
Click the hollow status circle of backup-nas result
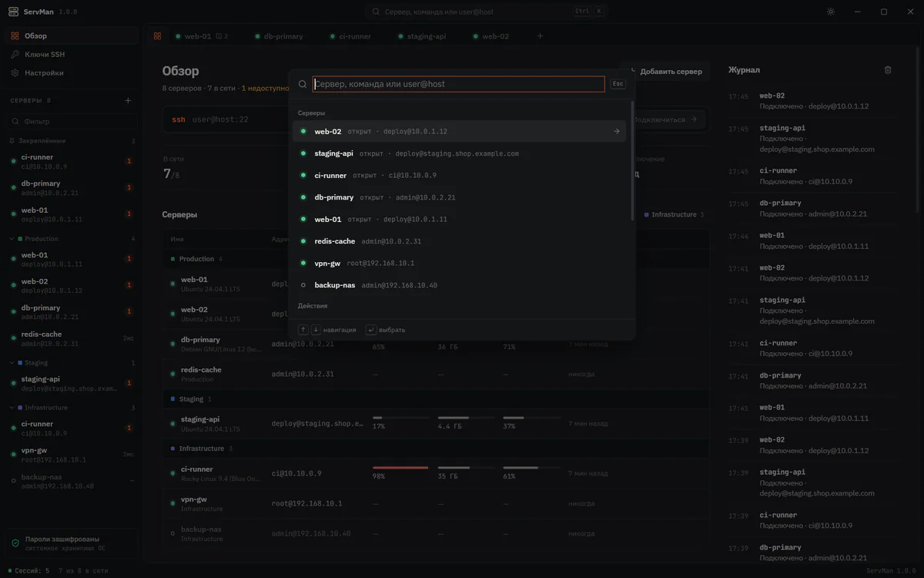tap(303, 285)
